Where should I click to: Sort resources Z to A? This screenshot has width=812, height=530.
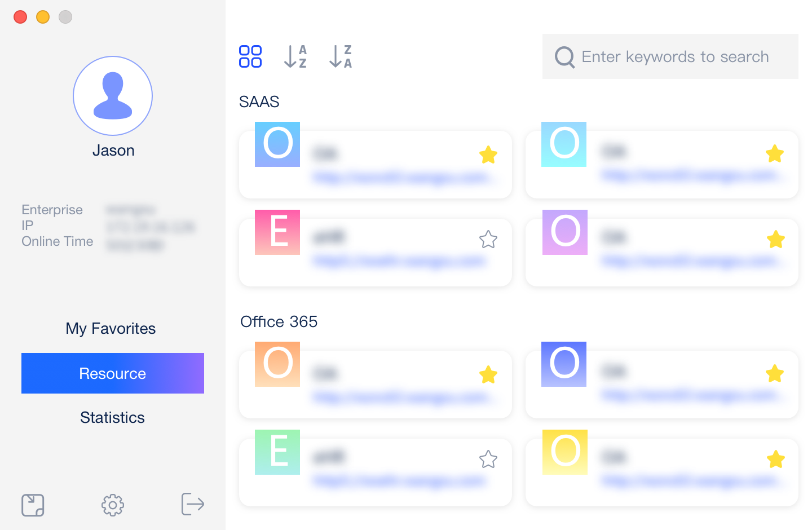coord(341,56)
